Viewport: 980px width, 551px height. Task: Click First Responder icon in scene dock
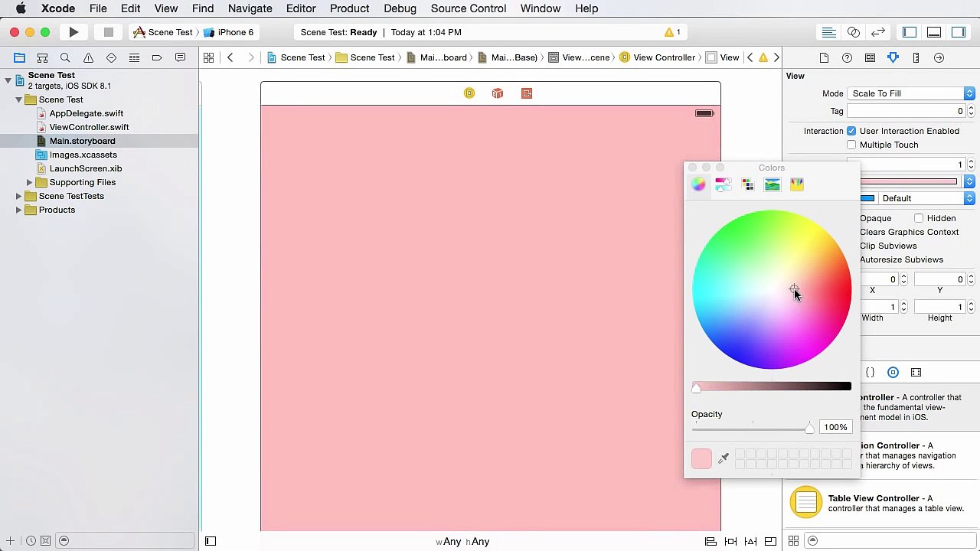coord(498,93)
